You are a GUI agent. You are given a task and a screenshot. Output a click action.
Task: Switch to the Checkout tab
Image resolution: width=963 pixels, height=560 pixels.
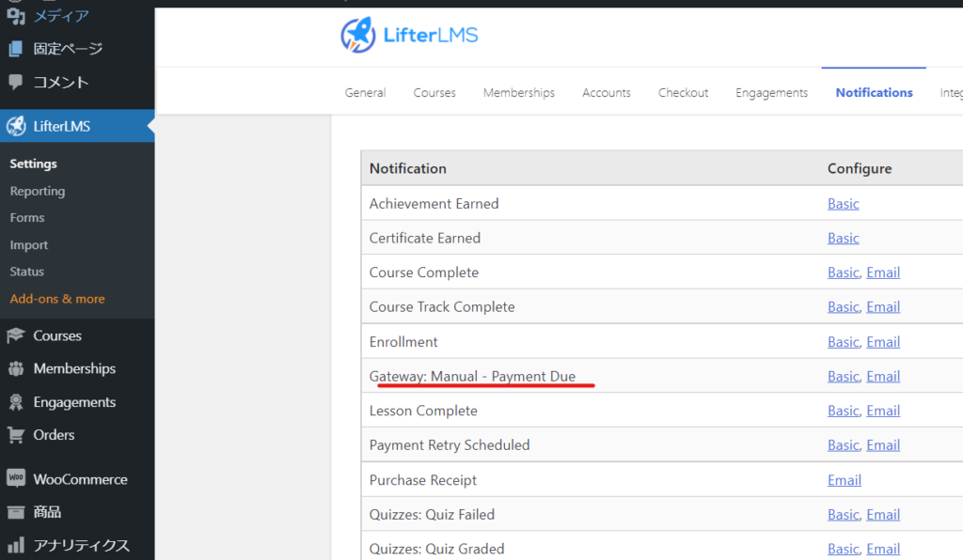(x=683, y=93)
